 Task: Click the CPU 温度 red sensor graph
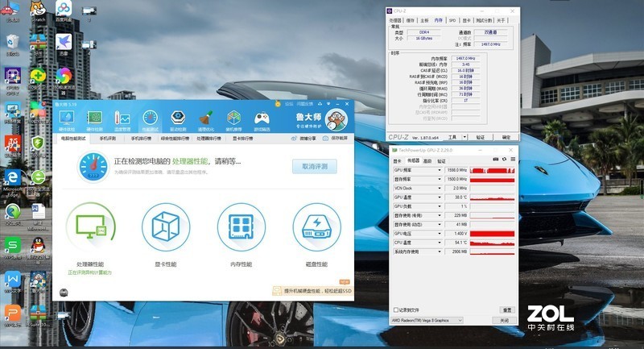492,243
